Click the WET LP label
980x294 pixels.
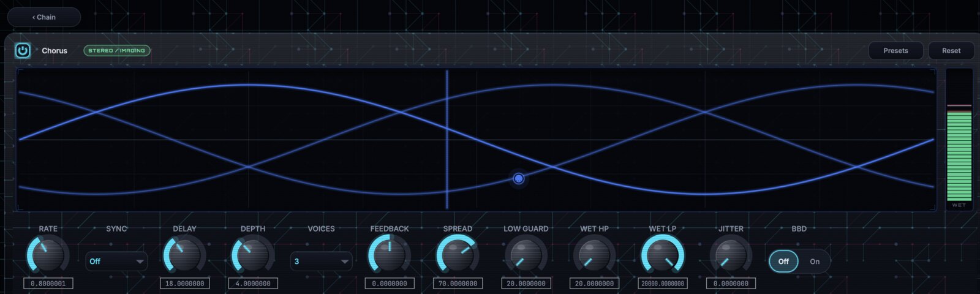(x=663, y=228)
